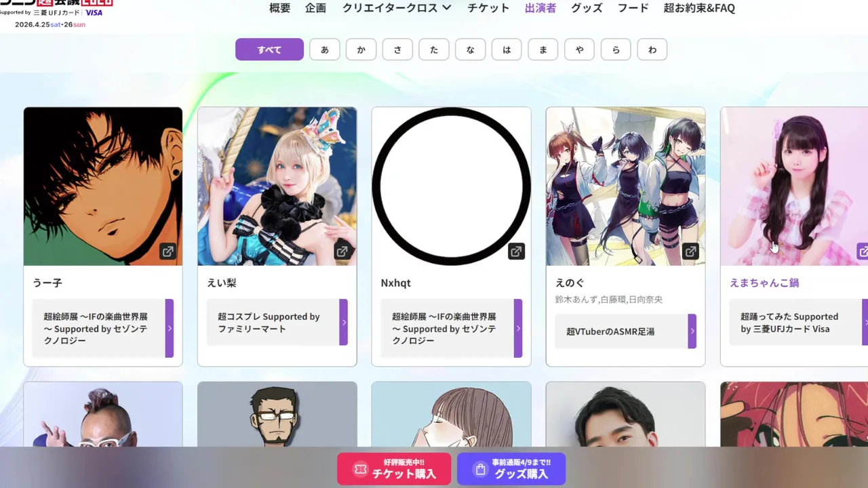Open external link icon on Nxhqt card
Screen dimensions: 868x488
coord(516,251)
